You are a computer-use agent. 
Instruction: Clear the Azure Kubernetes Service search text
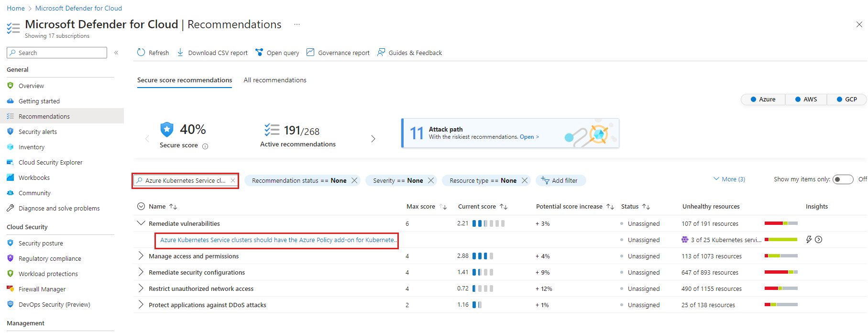click(x=233, y=180)
